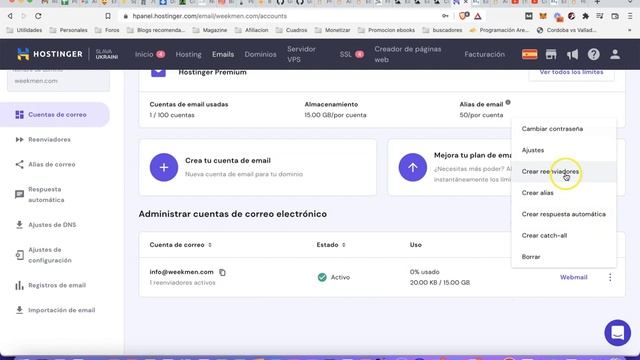This screenshot has height=360, width=640.
Task: Click Crea tu cuenta de email card
Action: pos(258,167)
